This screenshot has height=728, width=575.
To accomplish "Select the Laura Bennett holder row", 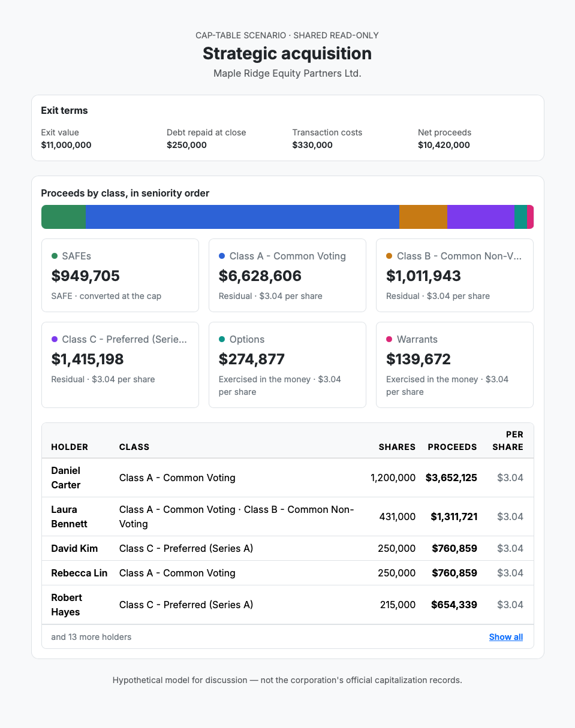I will pos(288,516).
